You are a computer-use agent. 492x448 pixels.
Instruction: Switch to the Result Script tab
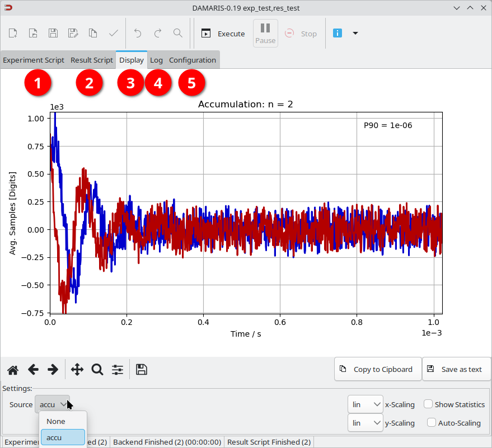[92, 60]
